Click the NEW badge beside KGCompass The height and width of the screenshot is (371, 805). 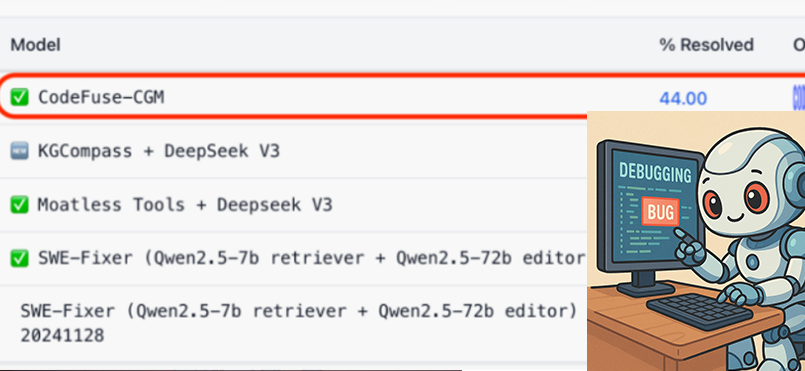pyautogui.click(x=19, y=151)
